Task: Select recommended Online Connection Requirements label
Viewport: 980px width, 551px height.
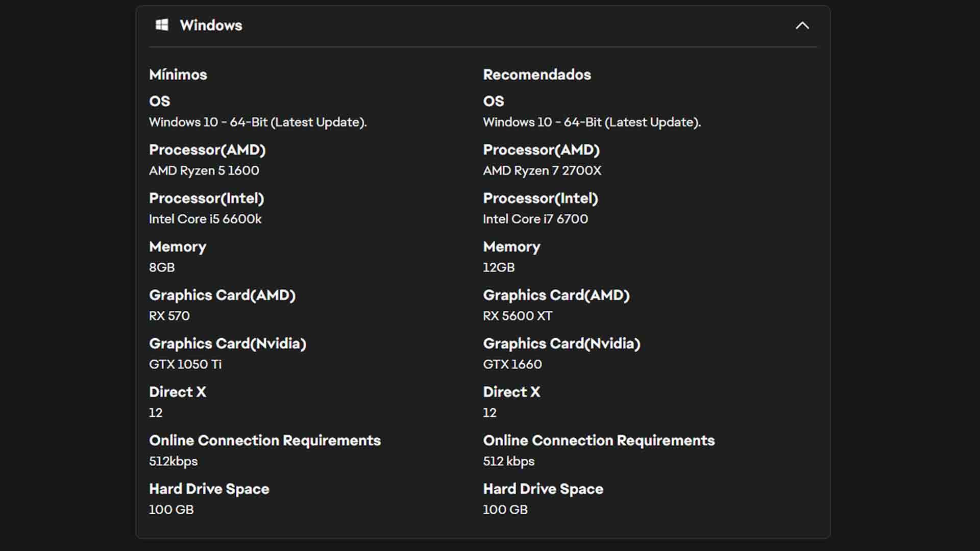Action: coord(599,441)
